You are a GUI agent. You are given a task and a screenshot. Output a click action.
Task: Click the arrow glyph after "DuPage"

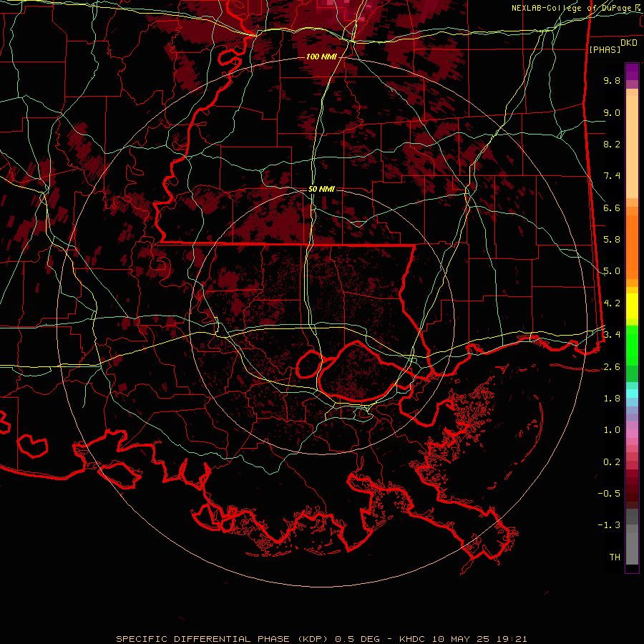(x=638, y=8)
